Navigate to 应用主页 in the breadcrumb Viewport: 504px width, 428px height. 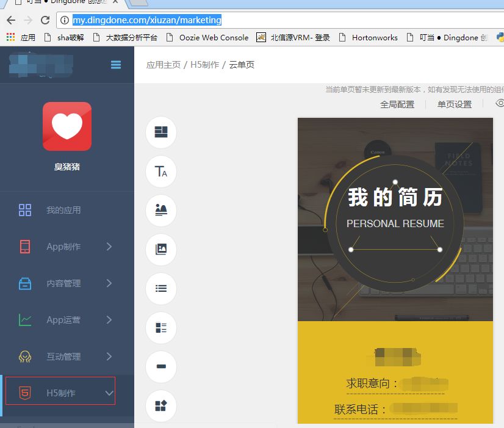pos(158,65)
